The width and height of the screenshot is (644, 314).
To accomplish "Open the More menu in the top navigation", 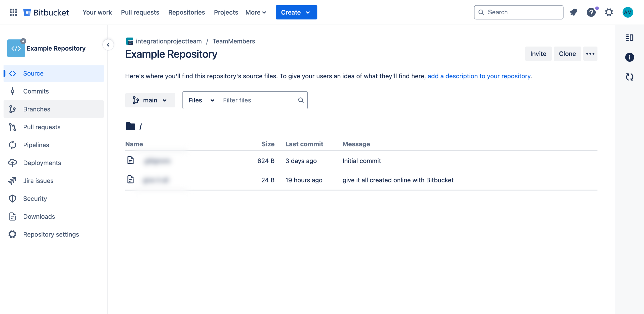I will point(256,12).
